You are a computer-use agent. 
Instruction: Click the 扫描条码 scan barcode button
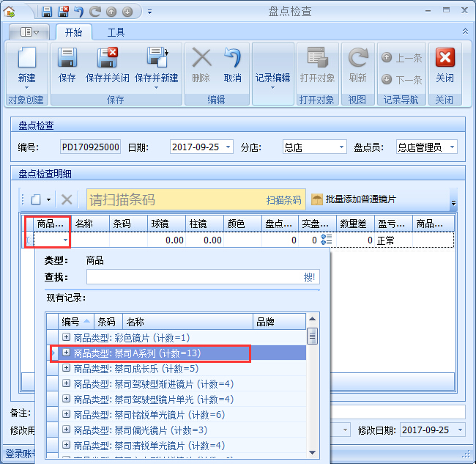(x=283, y=199)
